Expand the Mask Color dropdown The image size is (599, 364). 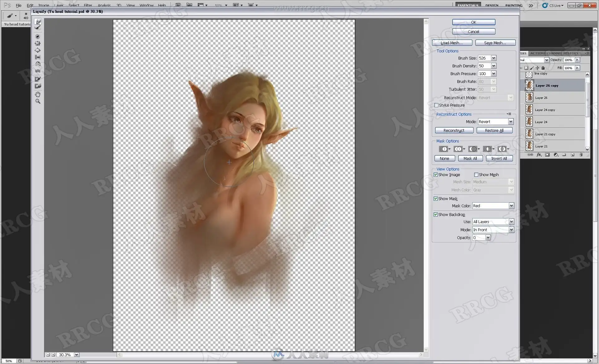[x=511, y=206]
